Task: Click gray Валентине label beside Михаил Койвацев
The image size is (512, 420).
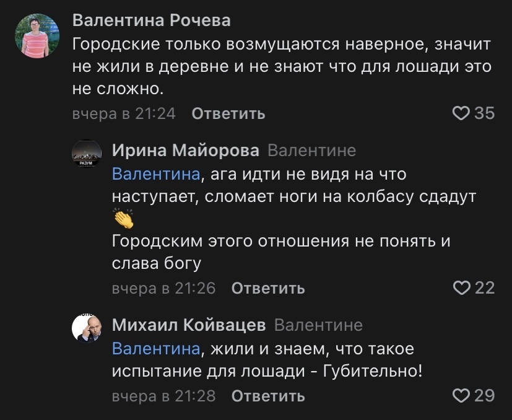Action: (x=318, y=325)
